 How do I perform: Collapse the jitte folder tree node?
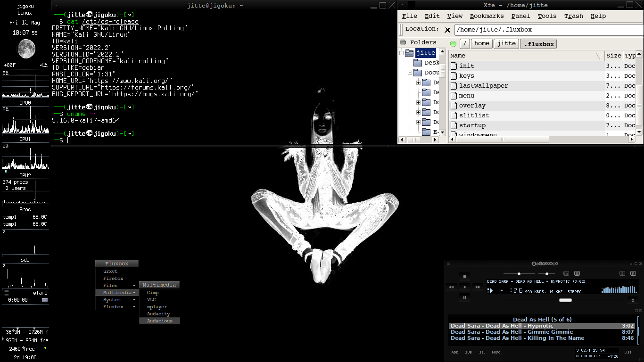click(402, 53)
